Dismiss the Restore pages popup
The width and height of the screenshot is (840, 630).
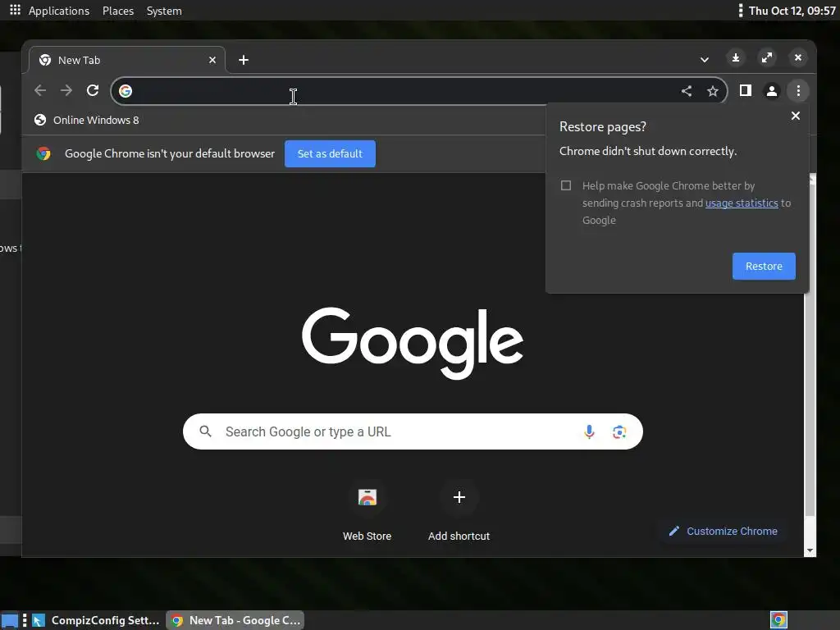796,116
